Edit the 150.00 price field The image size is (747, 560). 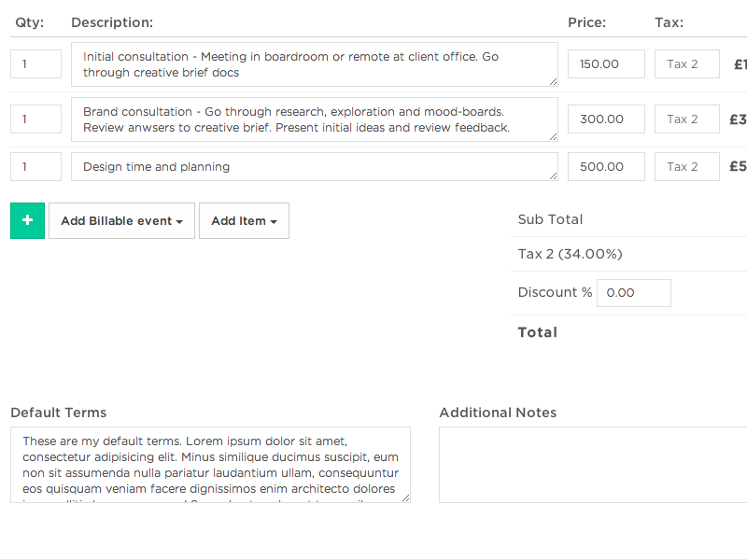(x=605, y=63)
